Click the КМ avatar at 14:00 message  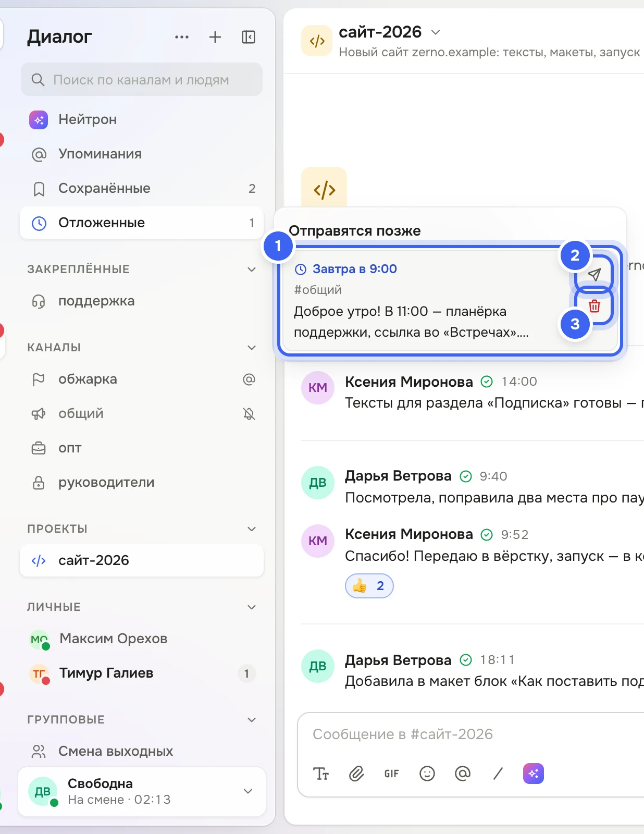coord(318,388)
